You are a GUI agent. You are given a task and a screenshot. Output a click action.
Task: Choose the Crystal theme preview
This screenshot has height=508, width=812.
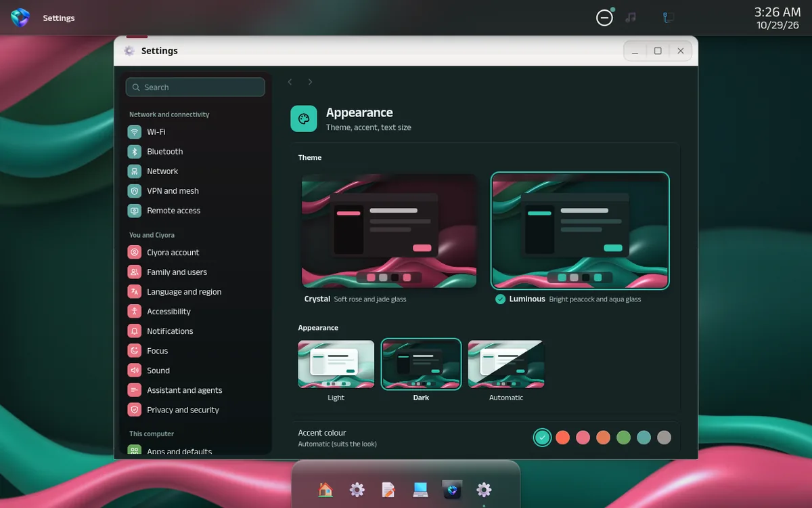click(x=389, y=231)
